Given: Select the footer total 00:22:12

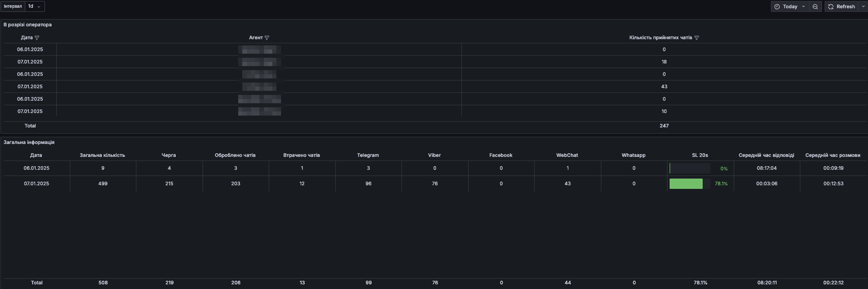Looking at the screenshot, I should coord(833,283).
